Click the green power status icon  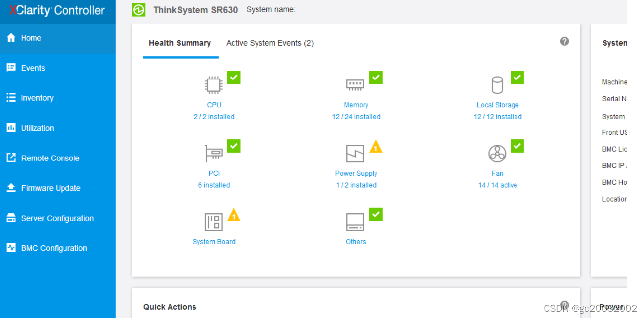pos(139,10)
